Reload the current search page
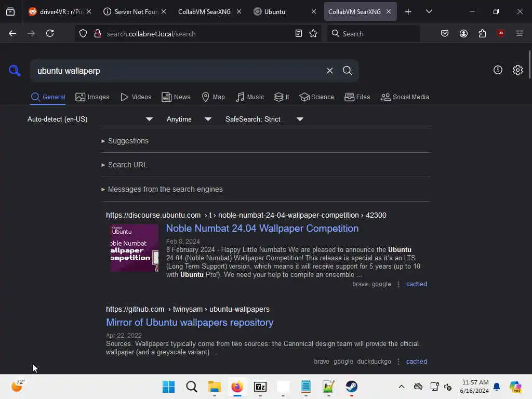Image resolution: width=532 pixels, height=399 pixels. pyautogui.click(x=50, y=33)
